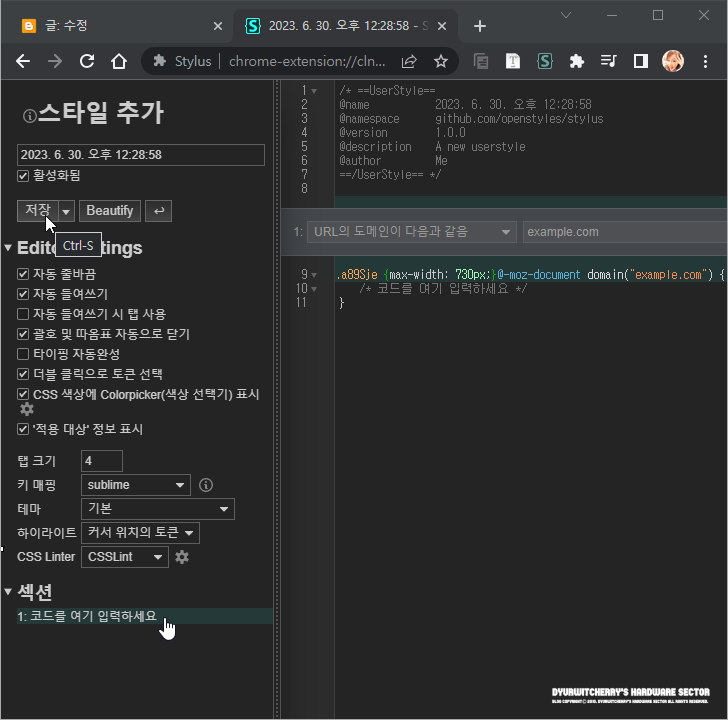Open the CSSLint linter dropdown

pos(124,557)
